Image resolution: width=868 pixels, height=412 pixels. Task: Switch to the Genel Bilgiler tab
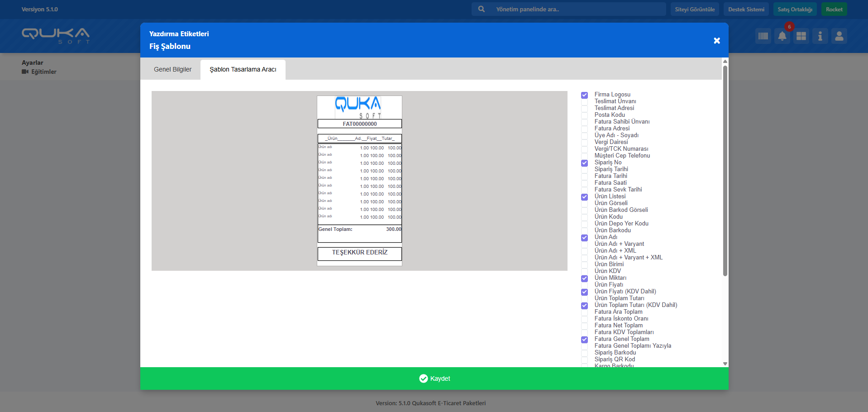(172, 69)
